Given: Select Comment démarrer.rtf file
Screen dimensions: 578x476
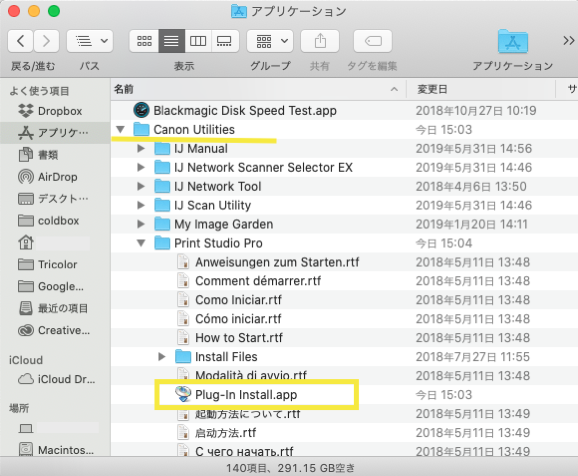Looking at the screenshot, I should [258, 281].
